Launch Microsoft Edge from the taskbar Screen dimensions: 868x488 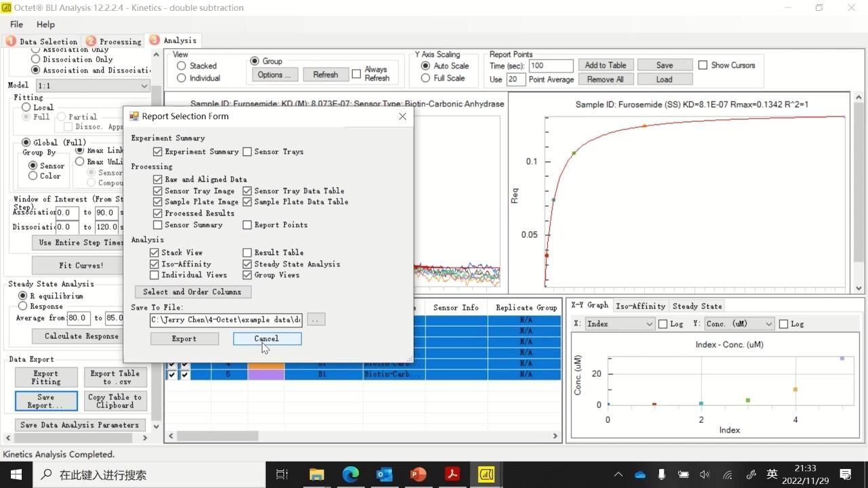click(x=351, y=474)
